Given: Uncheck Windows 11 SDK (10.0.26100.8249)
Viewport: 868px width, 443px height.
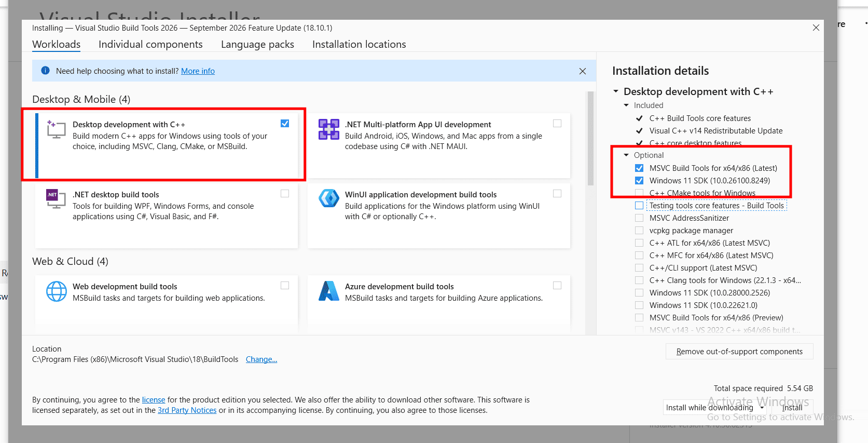Looking at the screenshot, I should pyautogui.click(x=639, y=181).
